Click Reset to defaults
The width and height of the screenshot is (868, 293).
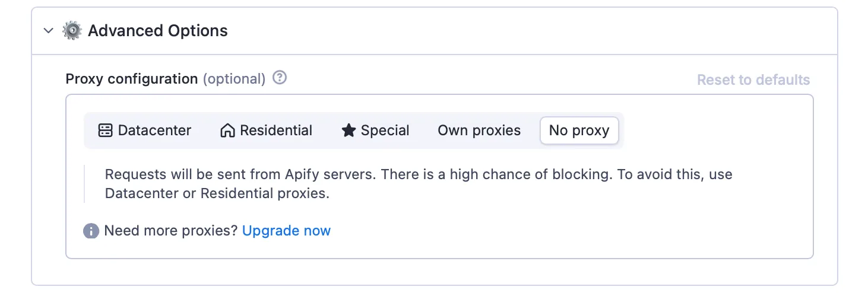(x=753, y=79)
